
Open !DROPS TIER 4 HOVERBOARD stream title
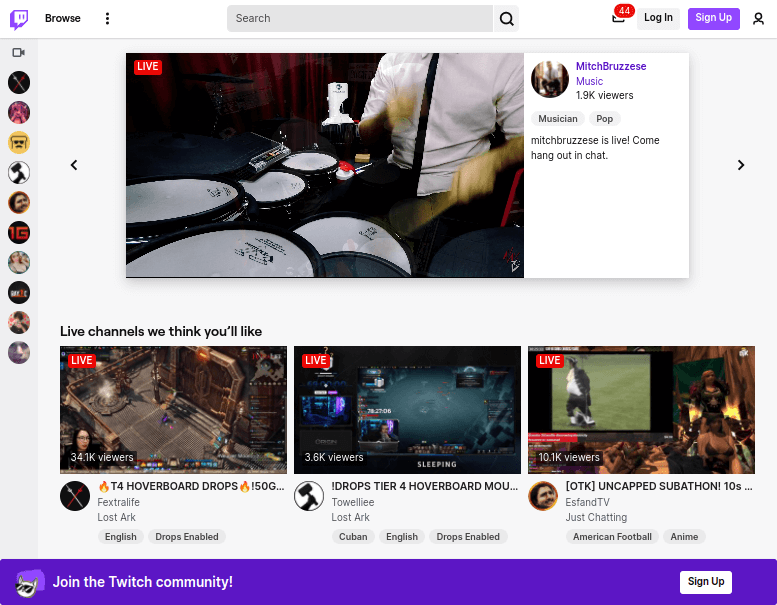pyautogui.click(x=425, y=487)
